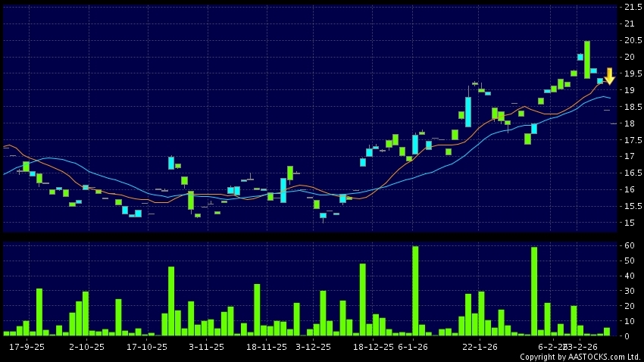Click the large cyan candlestick above 22-1-26

coord(468,111)
